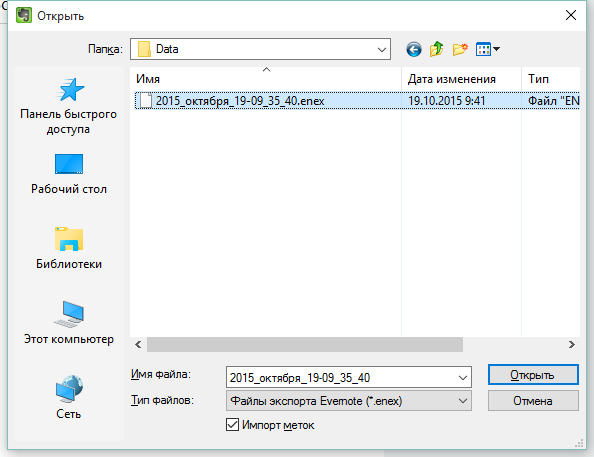The image size is (594, 457).
Task: Open the view menu icon
Action: (x=487, y=49)
